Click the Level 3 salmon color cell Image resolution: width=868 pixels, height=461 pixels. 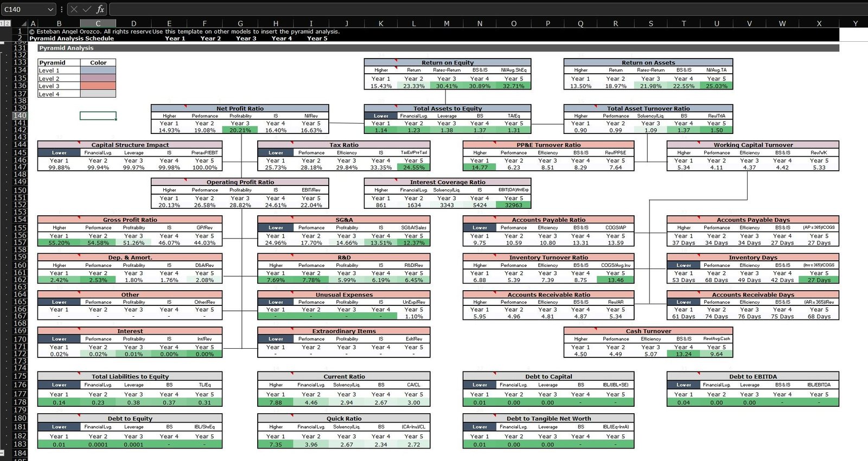point(98,86)
